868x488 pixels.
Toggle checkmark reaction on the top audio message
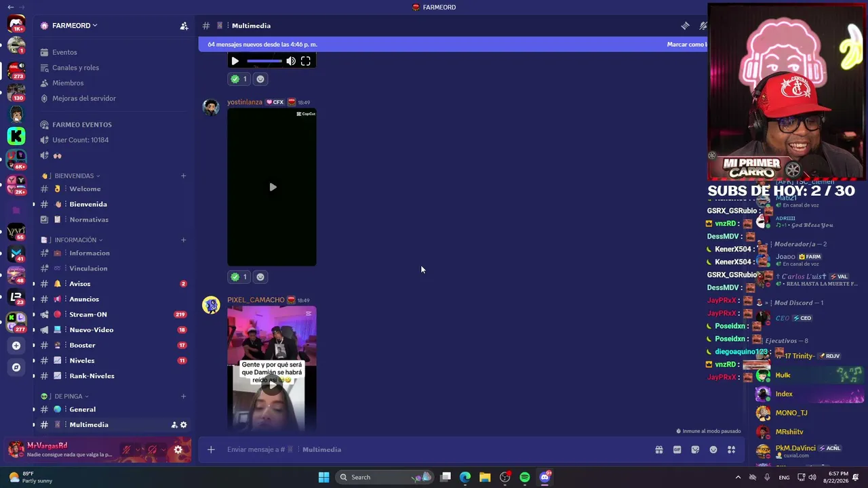pos(239,79)
